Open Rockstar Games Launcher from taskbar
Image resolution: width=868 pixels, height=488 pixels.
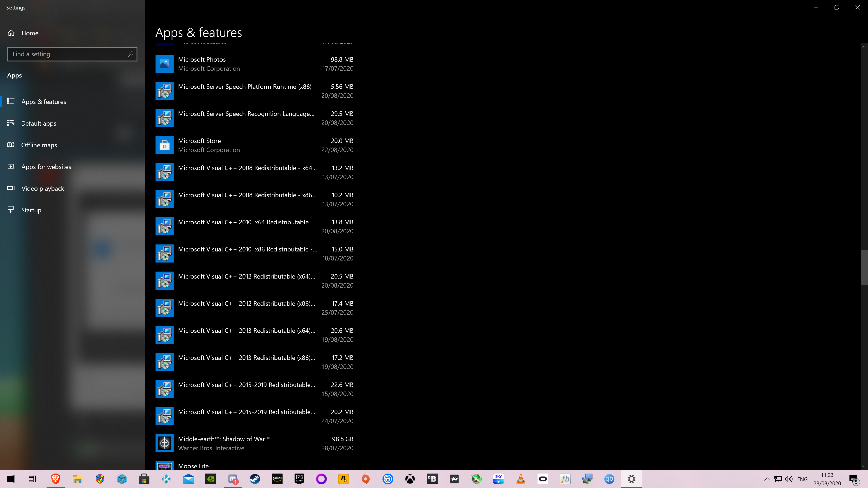point(343,479)
